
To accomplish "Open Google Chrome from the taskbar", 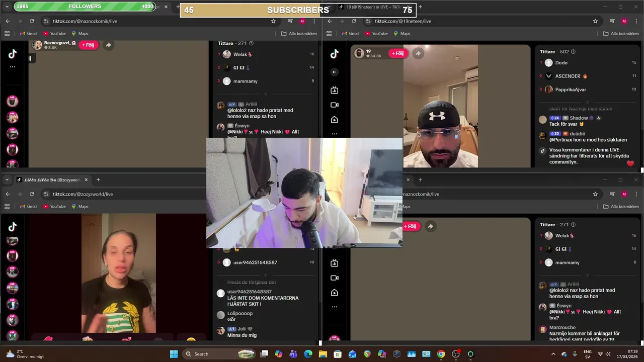I will click(441, 354).
